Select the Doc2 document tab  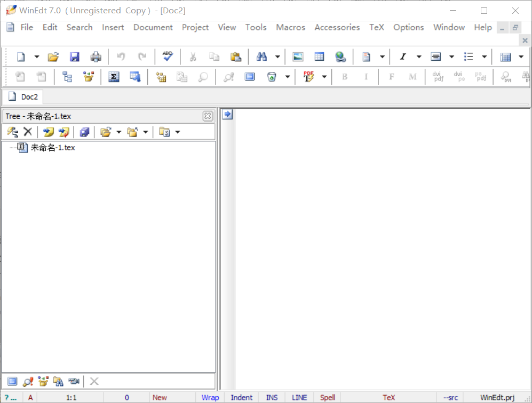[23, 96]
